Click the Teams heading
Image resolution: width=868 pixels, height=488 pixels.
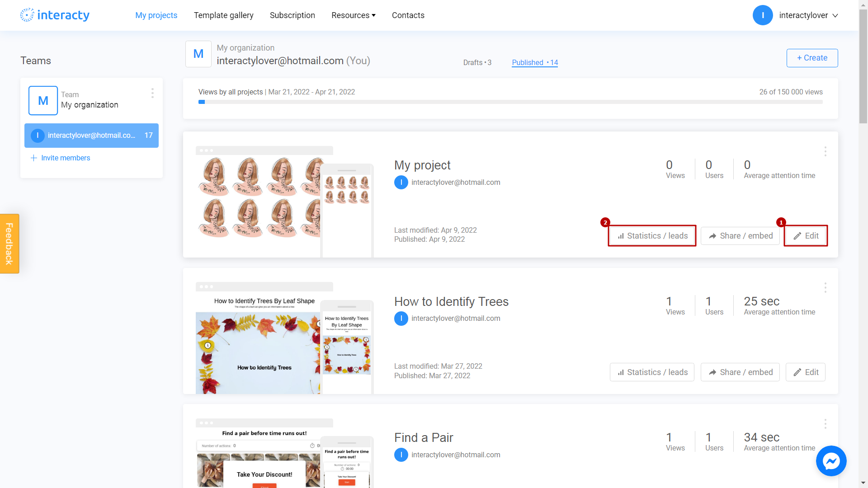point(35,61)
